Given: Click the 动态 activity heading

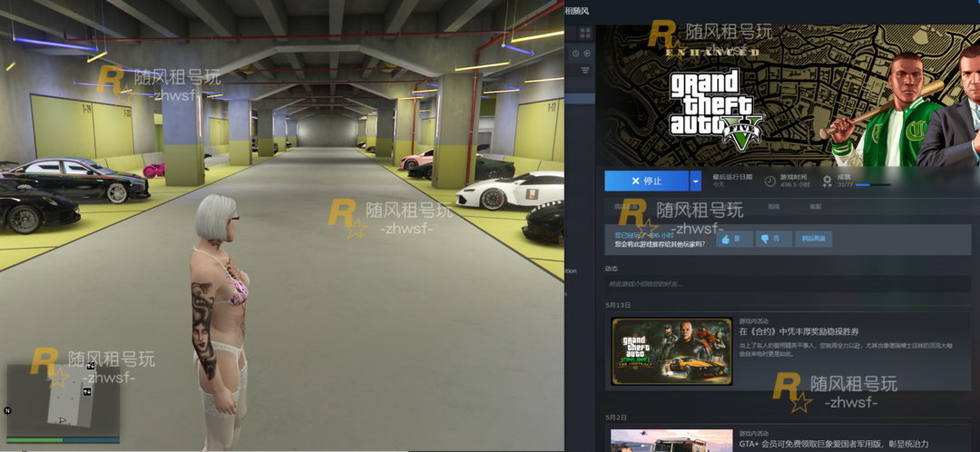Looking at the screenshot, I should pos(612,268).
